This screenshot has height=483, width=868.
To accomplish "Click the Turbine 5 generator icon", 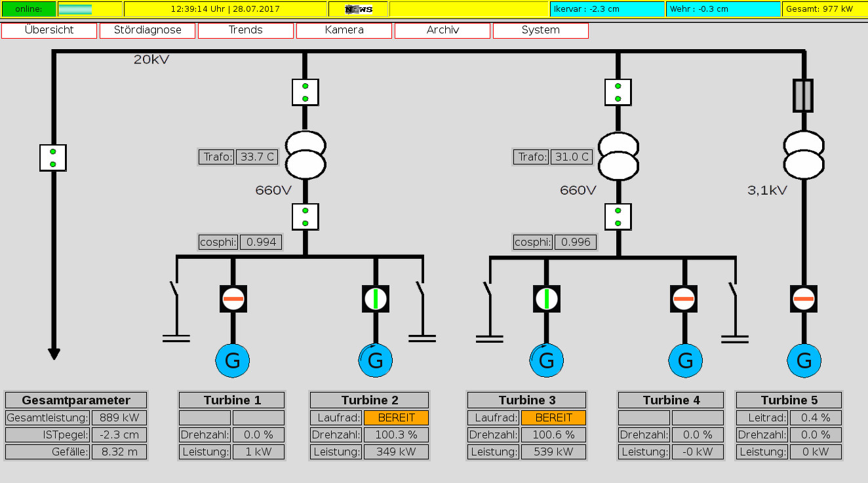I will coord(804,360).
